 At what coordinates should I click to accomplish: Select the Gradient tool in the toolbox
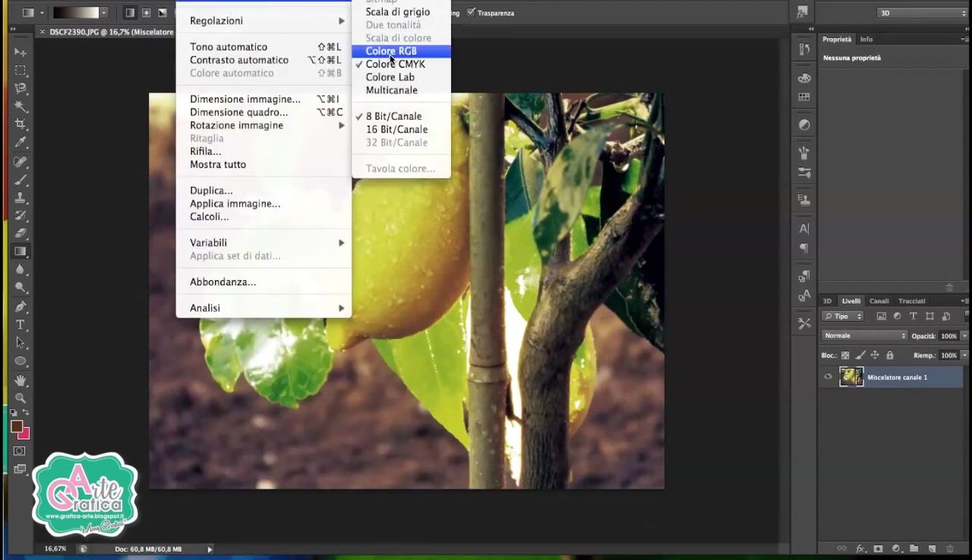point(21,252)
